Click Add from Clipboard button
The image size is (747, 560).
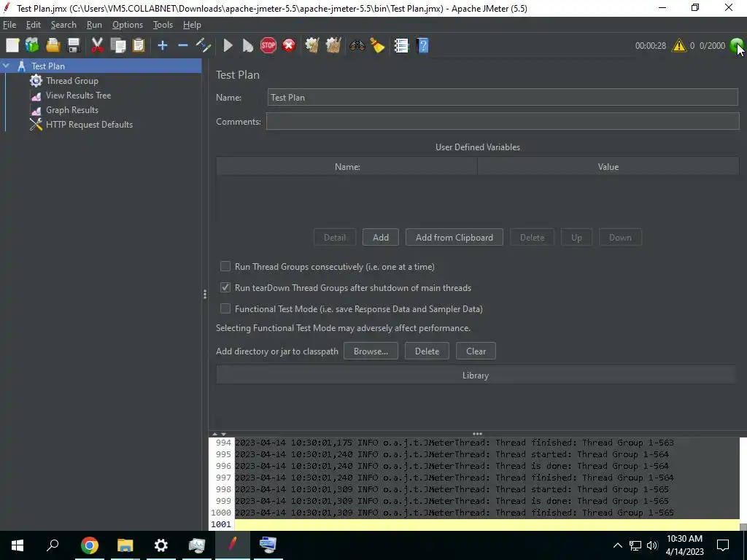pyautogui.click(x=454, y=238)
